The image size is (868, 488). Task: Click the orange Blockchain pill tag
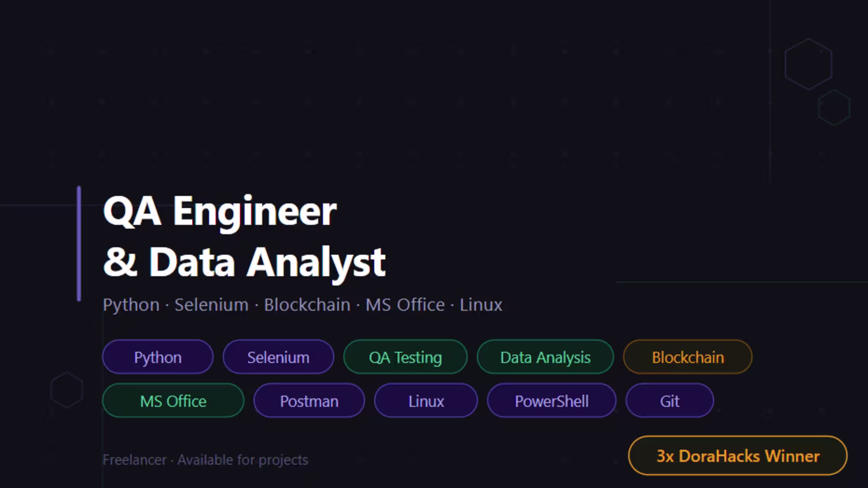[x=687, y=357]
